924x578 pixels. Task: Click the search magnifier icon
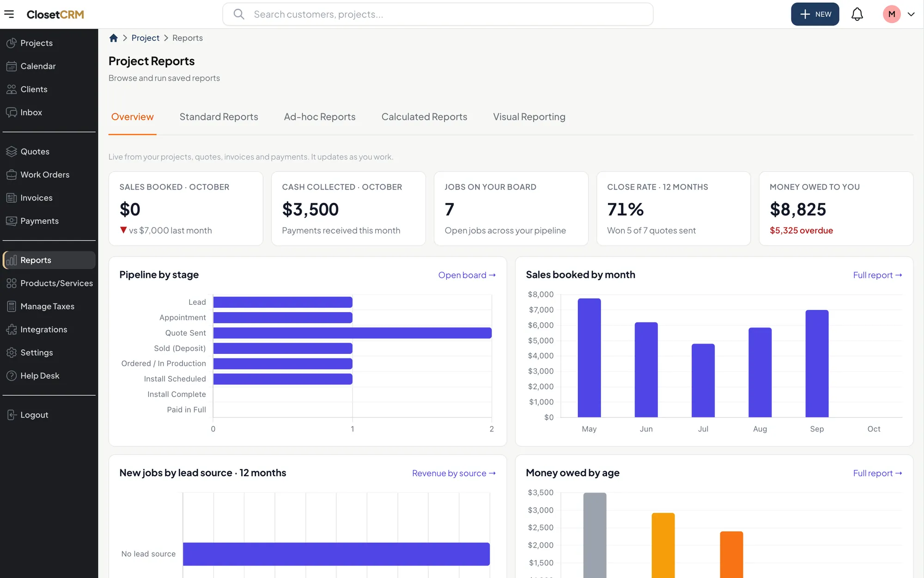239,14
